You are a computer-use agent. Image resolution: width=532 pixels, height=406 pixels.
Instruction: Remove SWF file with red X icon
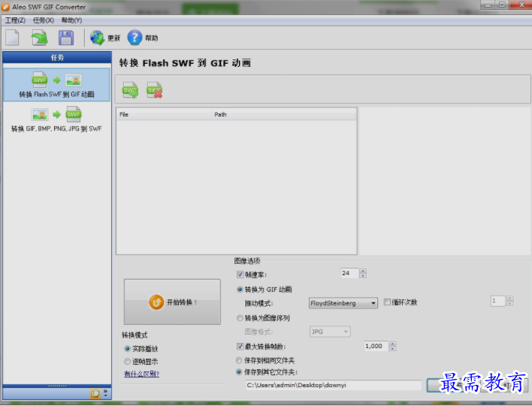154,90
